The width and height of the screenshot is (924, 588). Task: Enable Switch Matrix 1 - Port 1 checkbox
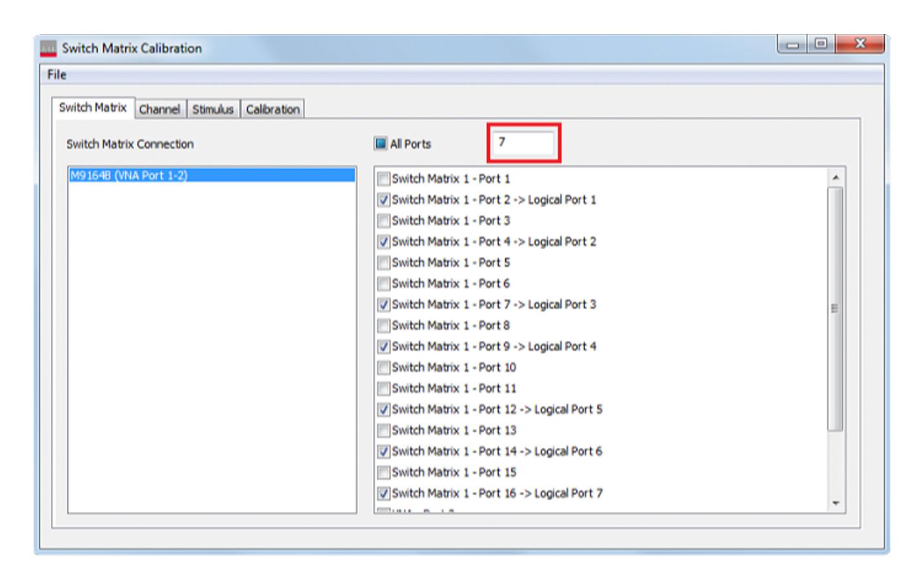(384, 179)
